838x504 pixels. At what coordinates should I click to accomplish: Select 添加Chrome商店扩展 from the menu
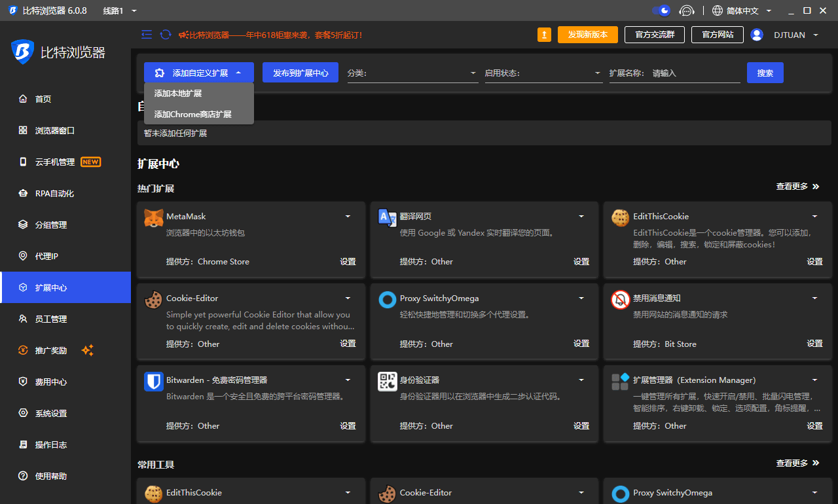tap(192, 115)
